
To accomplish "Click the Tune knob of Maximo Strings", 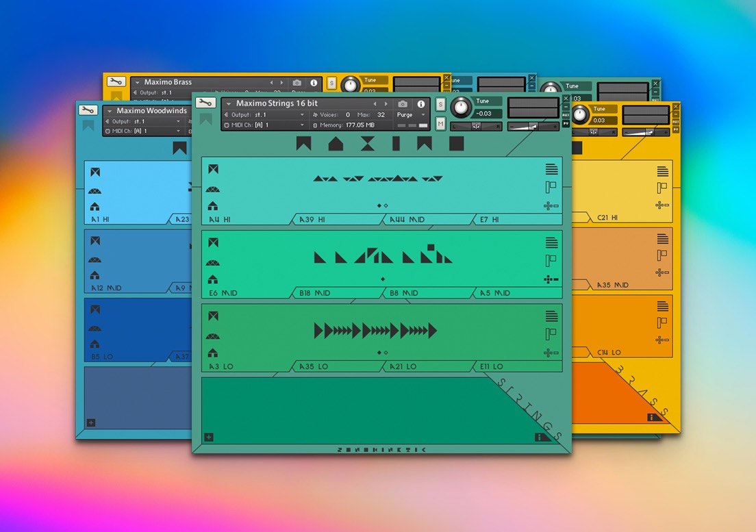I will tap(461, 107).
